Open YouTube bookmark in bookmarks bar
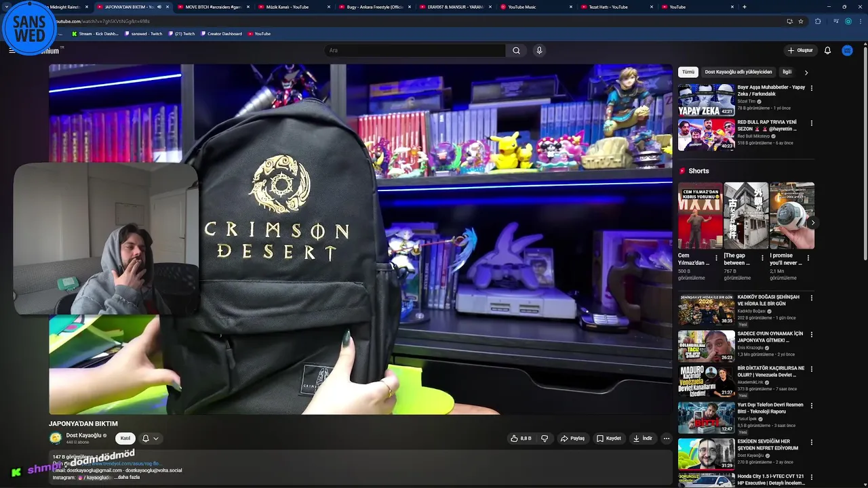This screenshot has width=868, height=488. [x=259, y=33]
